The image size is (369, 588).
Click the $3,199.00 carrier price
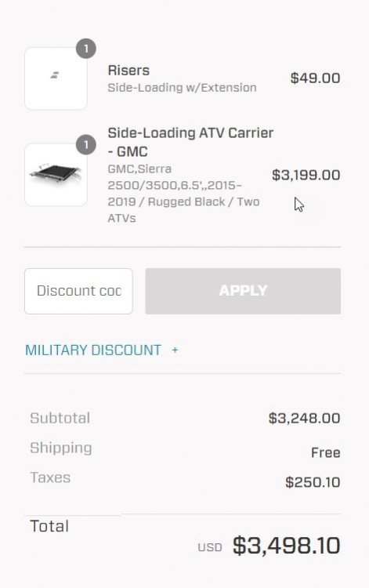coord(306,175)
